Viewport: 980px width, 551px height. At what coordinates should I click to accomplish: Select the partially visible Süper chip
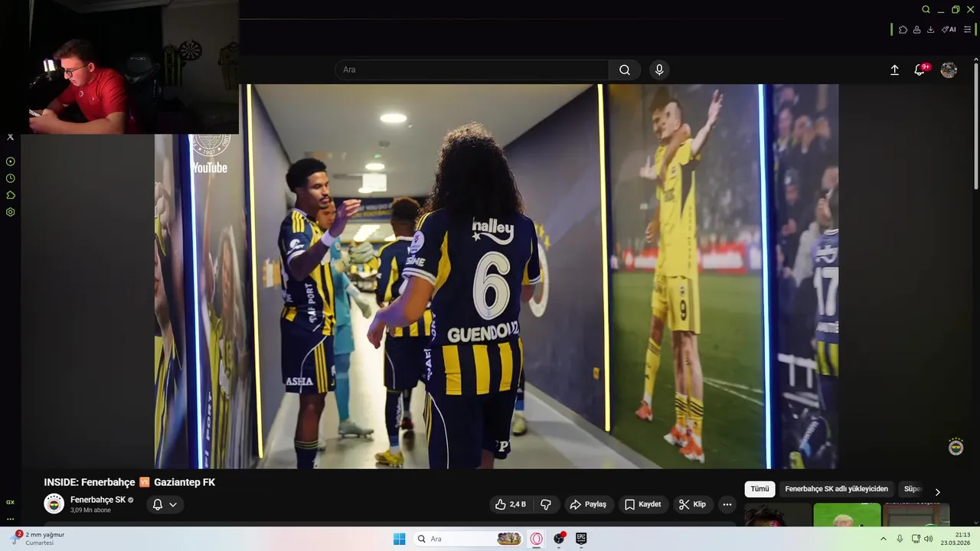click(913, 489)
